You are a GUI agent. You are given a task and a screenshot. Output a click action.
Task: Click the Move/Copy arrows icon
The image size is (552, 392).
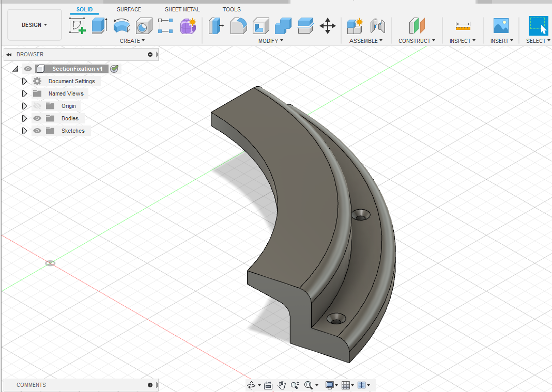coord(328,25)
